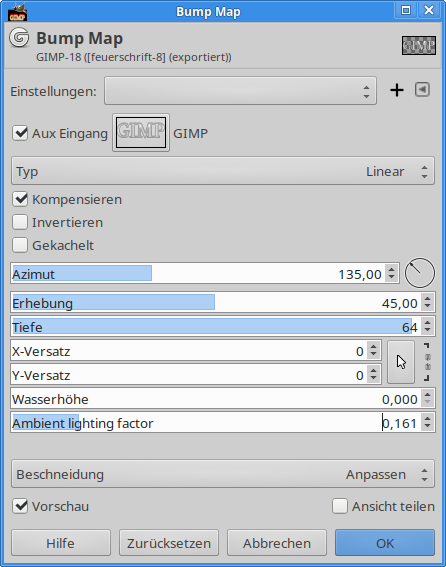
Task: Click the Erhebung slider bar
Action: (x=215, y=303)
